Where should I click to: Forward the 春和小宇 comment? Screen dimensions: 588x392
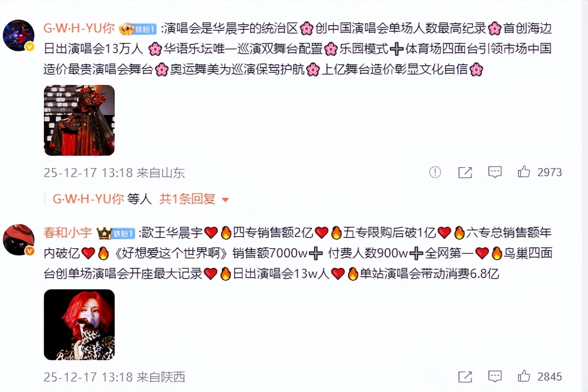pos(465,376)
